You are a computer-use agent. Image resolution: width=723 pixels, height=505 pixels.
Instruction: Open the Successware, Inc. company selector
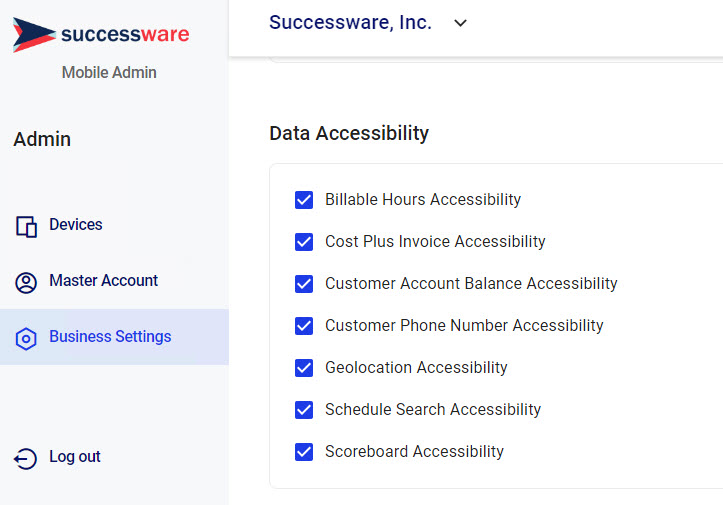coord(368,23)
